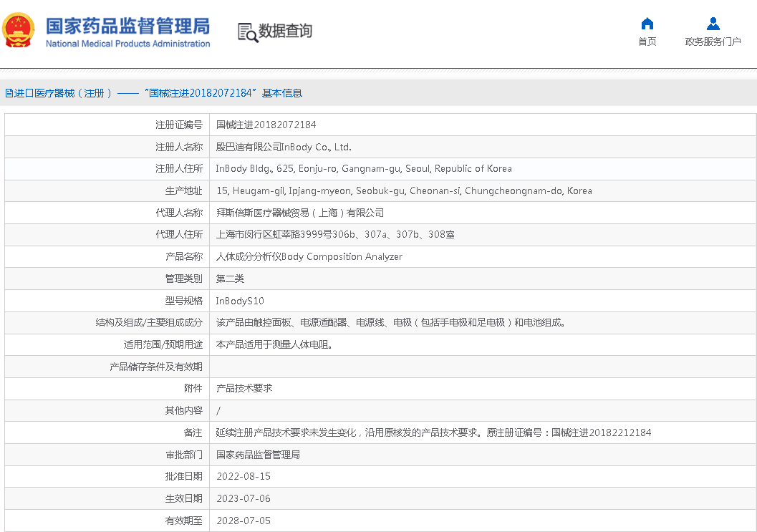Image resolution: width=757 pixels, height=532 pixels.
Task: Open the 政务服务门户 person icon
Action: tap(713, 23)
